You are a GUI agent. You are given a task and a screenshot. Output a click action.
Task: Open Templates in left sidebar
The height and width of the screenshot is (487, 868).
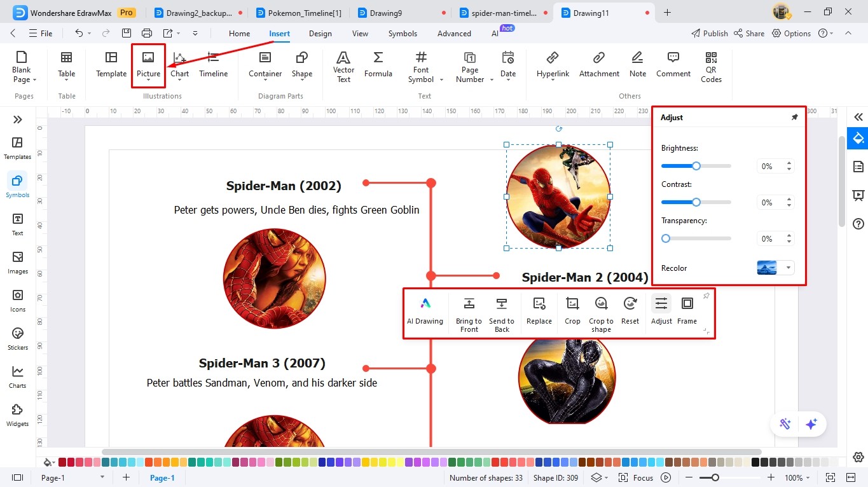tap(18, 148)
